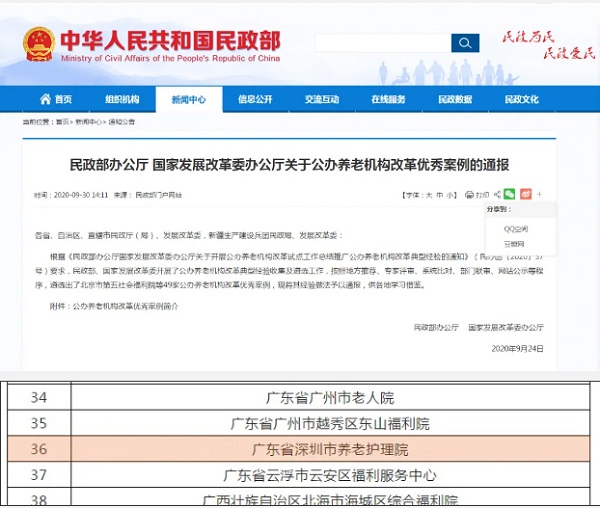The image size is (600, 508).
Task: Go to 新闻中心 in the breadcrumb
Action: point(88,122)
